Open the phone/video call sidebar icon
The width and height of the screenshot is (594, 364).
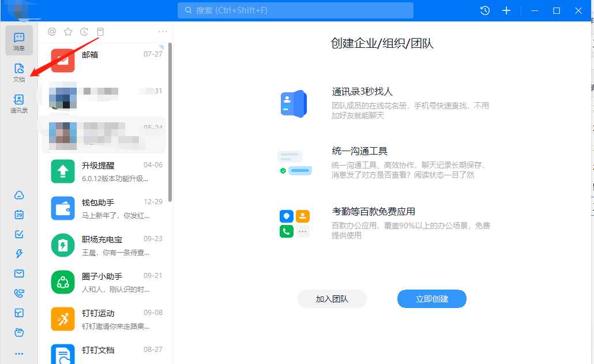coord(19,293)
